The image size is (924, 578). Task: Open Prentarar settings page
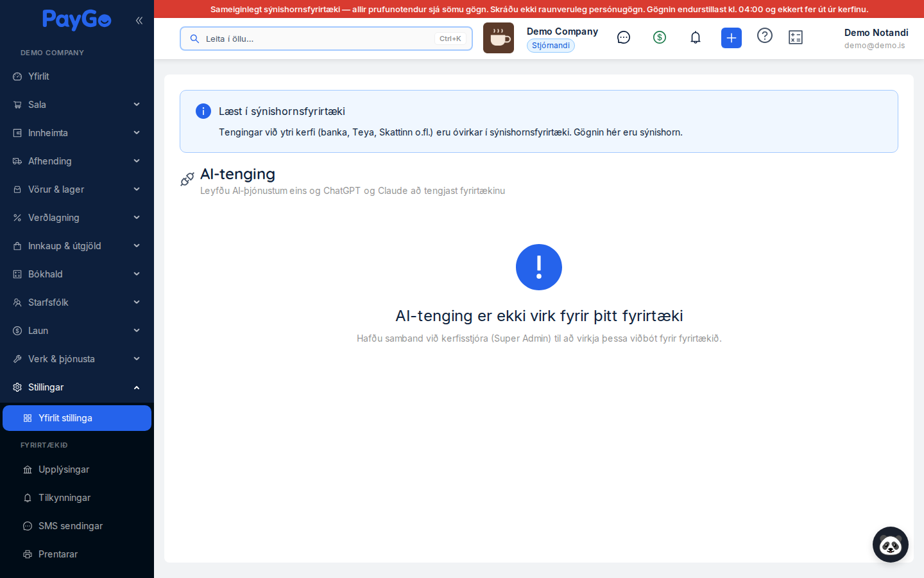77,554
